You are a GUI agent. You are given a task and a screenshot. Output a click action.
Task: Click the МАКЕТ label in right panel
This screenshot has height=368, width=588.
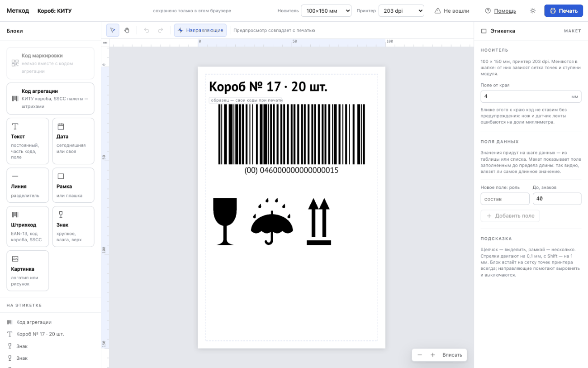pos(573,31)
